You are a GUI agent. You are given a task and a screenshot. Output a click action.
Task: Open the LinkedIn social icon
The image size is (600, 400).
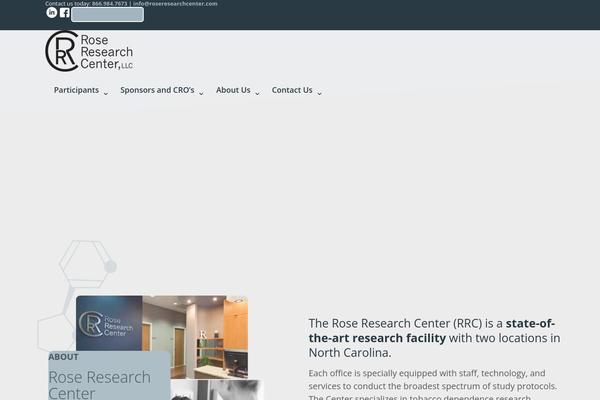52,13
